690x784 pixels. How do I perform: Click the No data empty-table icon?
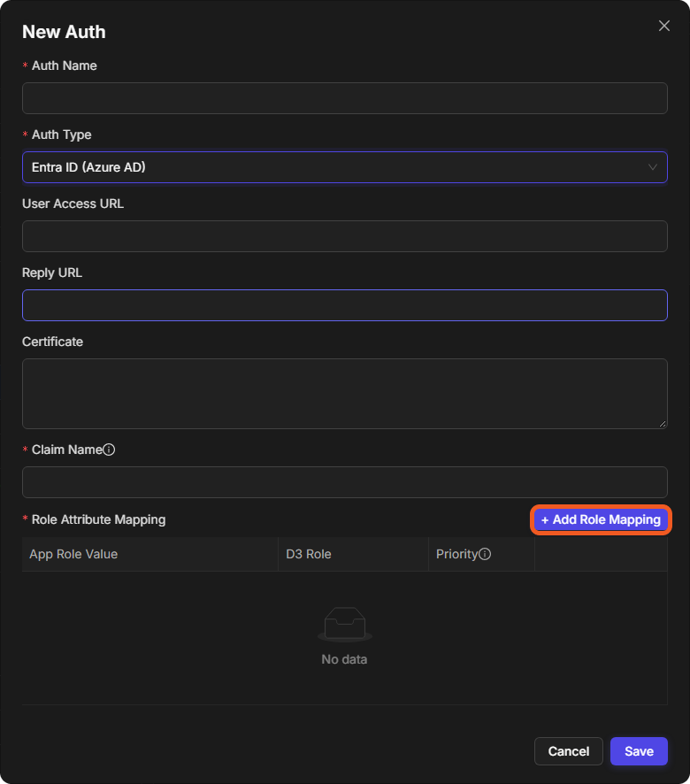point(344,624)
